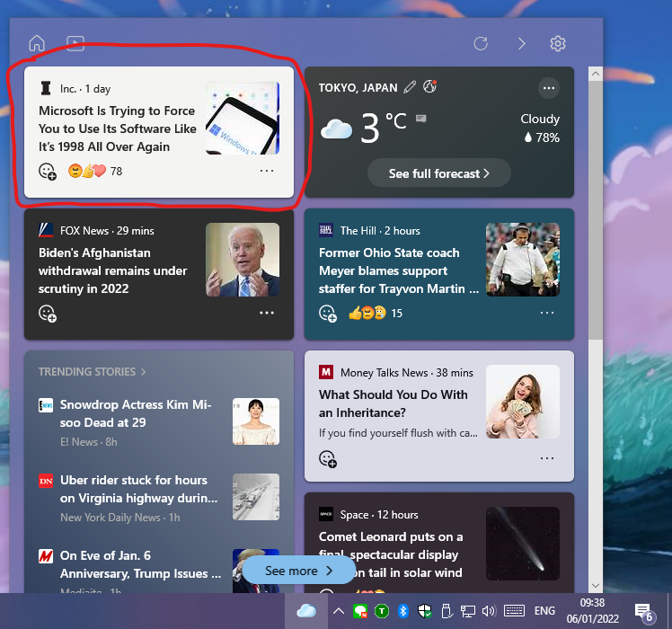Open the video feed icon
This screenshot has width=672, height=629.
(x=75, y=43)
